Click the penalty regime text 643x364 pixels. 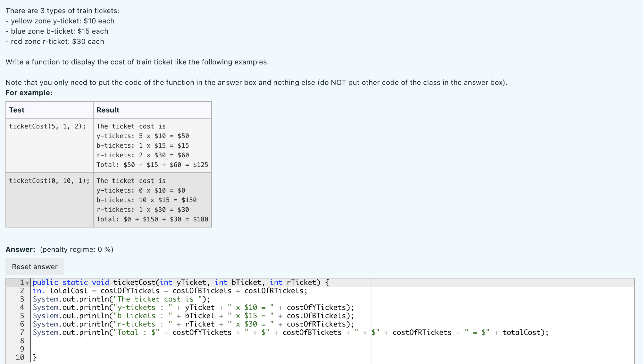pos(76,249)
